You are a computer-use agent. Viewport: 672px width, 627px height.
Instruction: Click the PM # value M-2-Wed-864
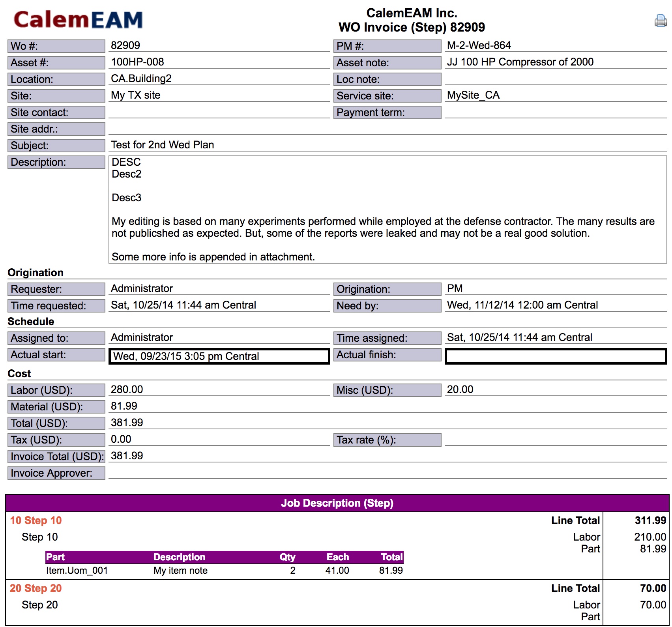[x=479, y=45]
